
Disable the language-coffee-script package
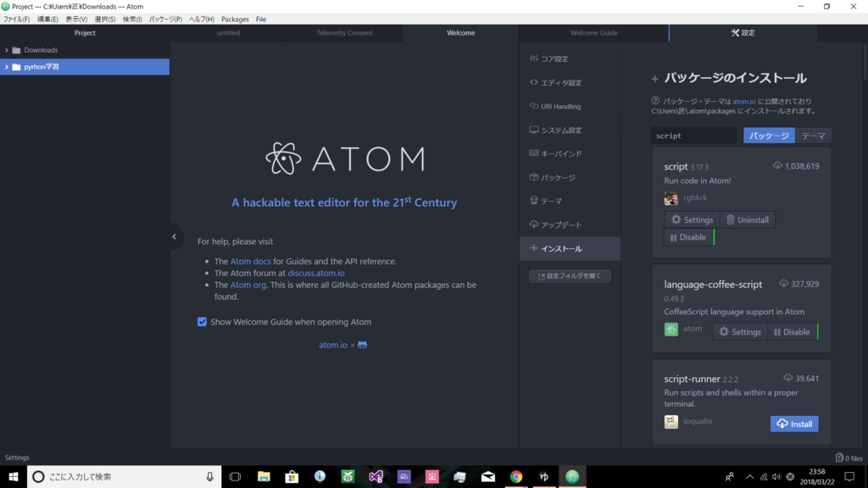tap(792, 332)
